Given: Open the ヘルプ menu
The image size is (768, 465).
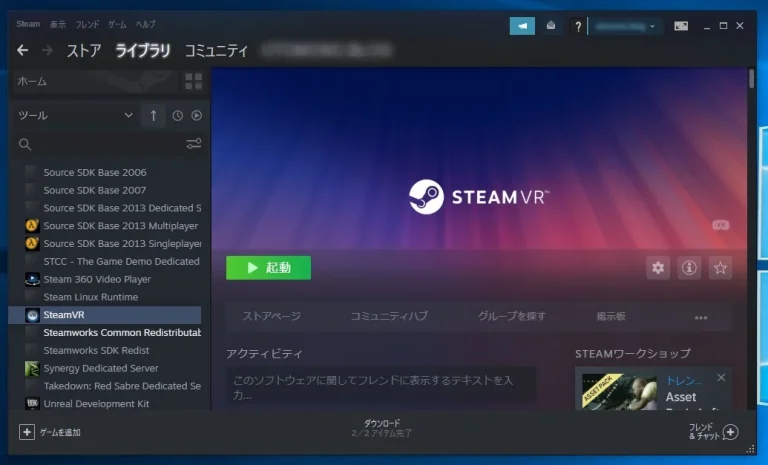Looking at the screenshot, I should [x=145, y=24].
